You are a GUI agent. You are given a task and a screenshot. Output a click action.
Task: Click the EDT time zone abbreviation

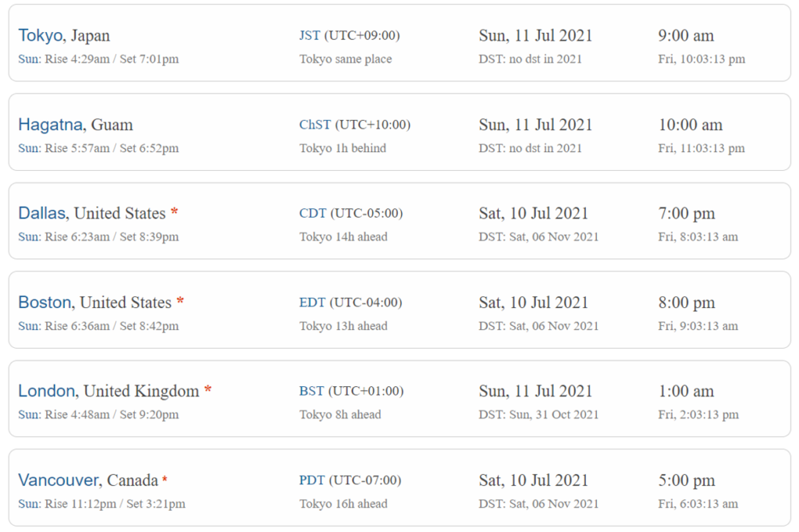click(312, 302)
